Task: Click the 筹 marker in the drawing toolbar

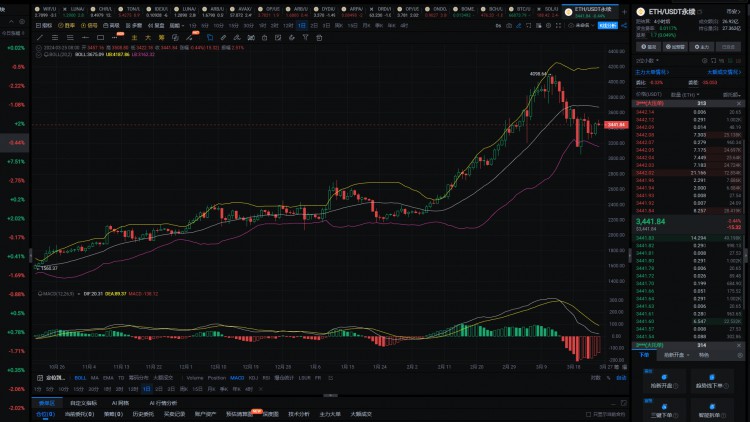Action: 162,37
